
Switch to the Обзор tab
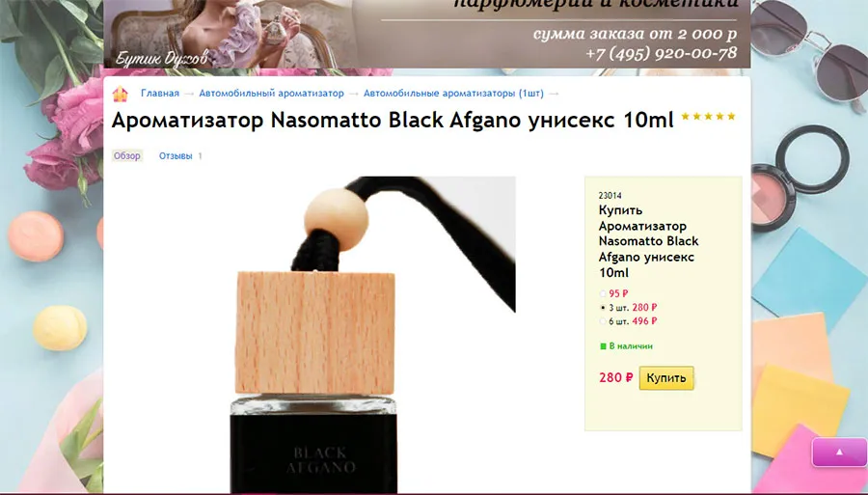pos(126,156)
